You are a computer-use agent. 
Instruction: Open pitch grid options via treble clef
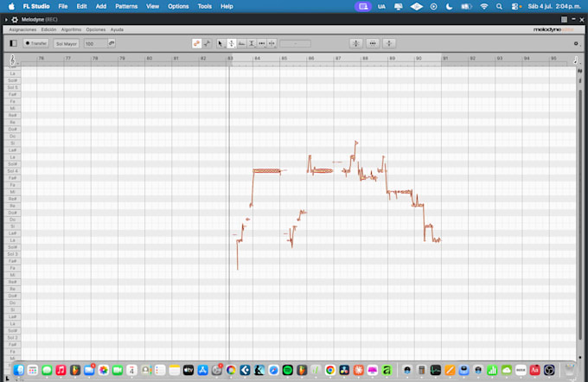click(x=12, y=60)
